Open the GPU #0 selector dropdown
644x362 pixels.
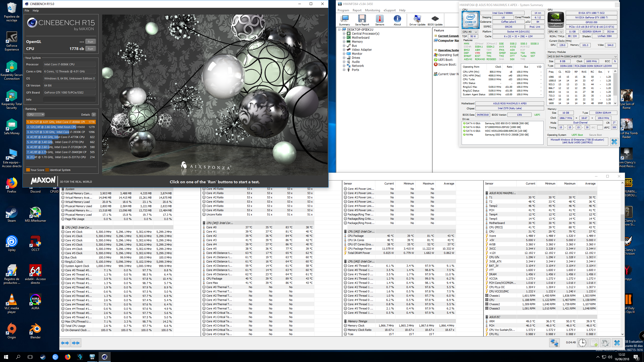click(x=555, y=32)
